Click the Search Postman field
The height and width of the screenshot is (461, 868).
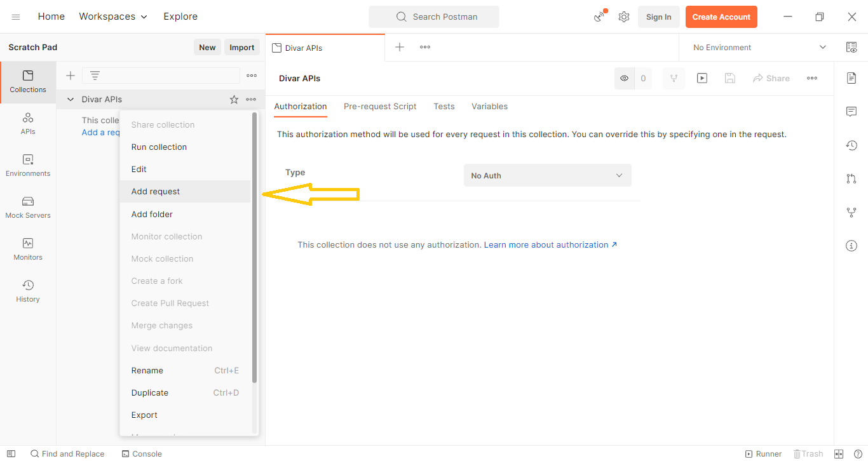pyautogui.click(x=434, y=17)
